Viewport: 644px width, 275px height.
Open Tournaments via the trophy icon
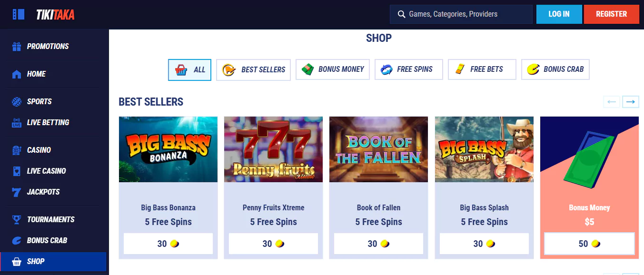17,220
